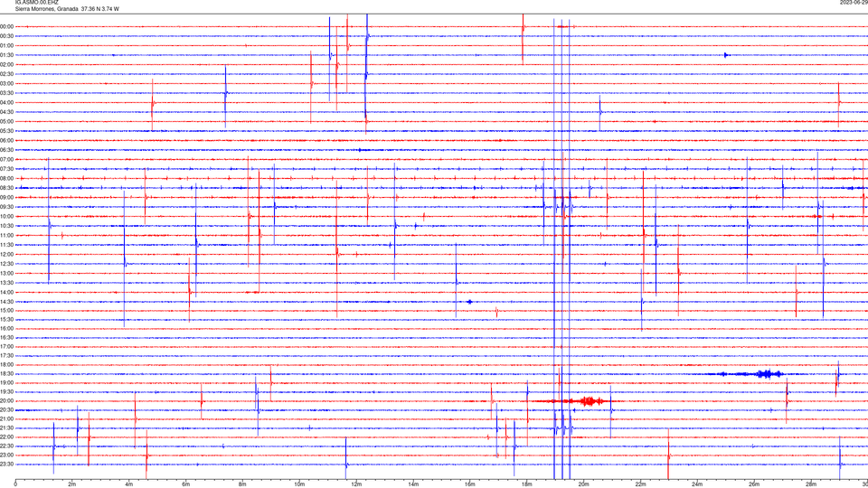Click the 24m tick on bottom axis
868x488 pixels.
pyautogui.click(x=697, y=484)
